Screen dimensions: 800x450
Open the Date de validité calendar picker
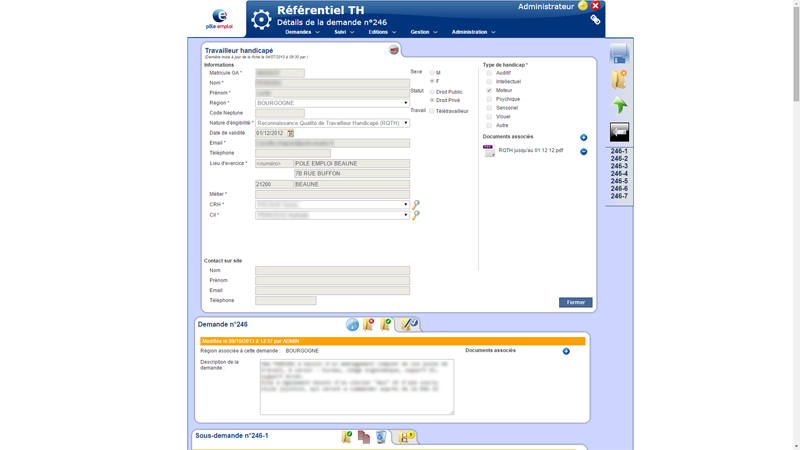pyautogui.click(x=290, y=133)
